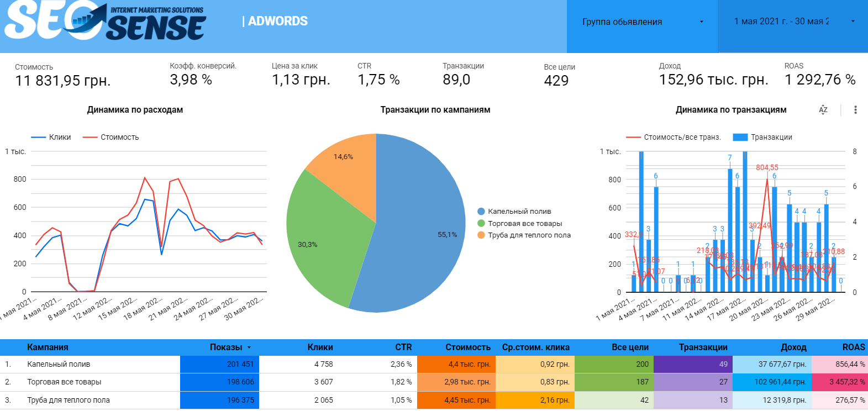Click the ROAS scorecard value 1 292,76 %
The width and height of the screenshot is (868, 411).
coord(820,80)
